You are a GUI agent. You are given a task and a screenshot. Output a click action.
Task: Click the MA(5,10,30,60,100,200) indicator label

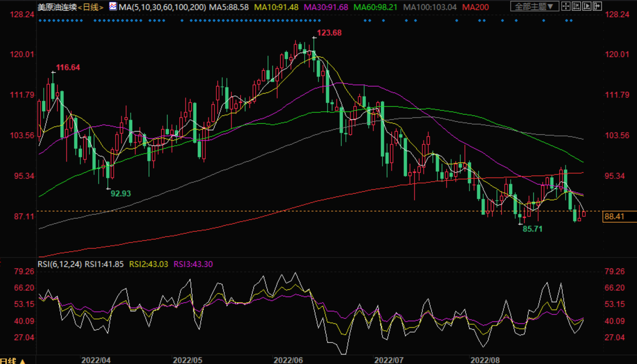coord(162,7)
